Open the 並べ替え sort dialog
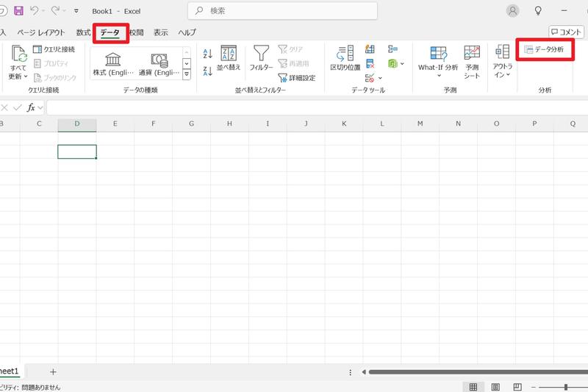This screenshot has height=392, width=588. coord(229,58)
